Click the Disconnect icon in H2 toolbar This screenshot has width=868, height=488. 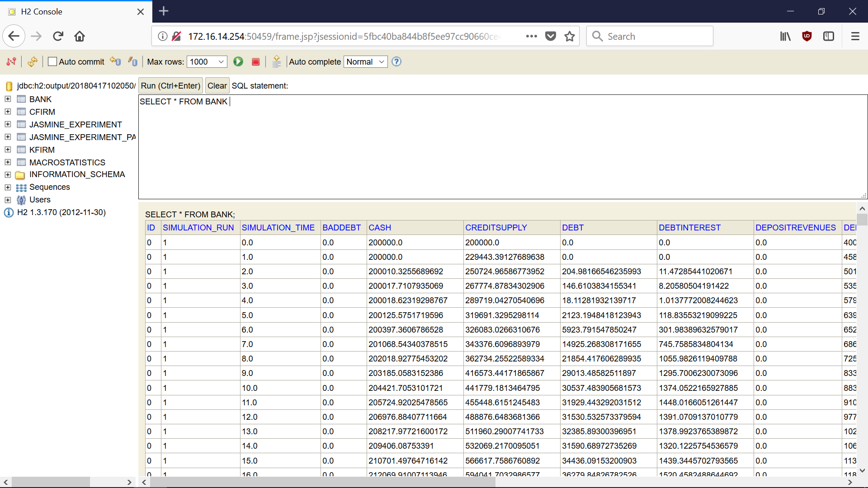click(11, 61)
